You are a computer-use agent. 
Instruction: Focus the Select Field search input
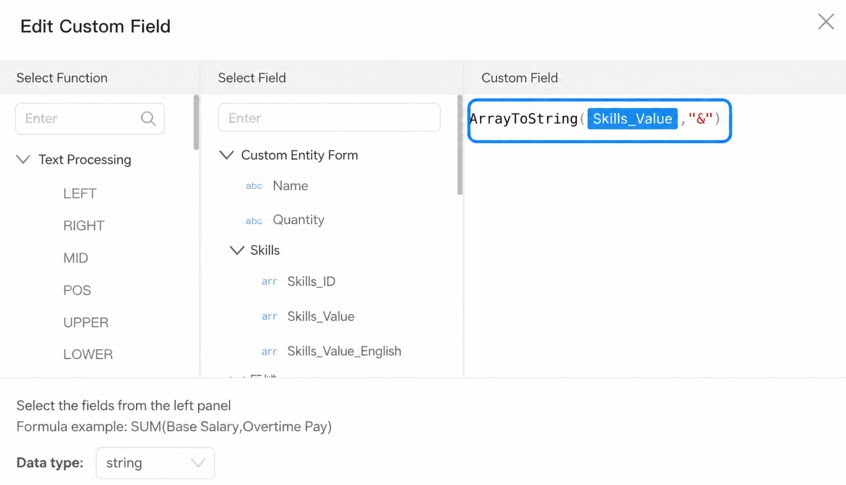(329, 118)
